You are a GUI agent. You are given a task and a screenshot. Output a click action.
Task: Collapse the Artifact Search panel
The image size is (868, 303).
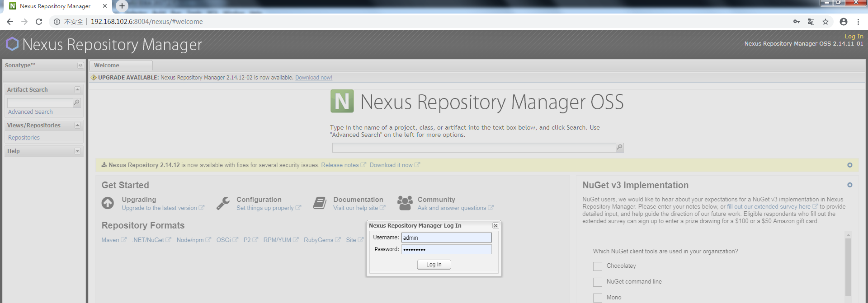click(77, 90)
